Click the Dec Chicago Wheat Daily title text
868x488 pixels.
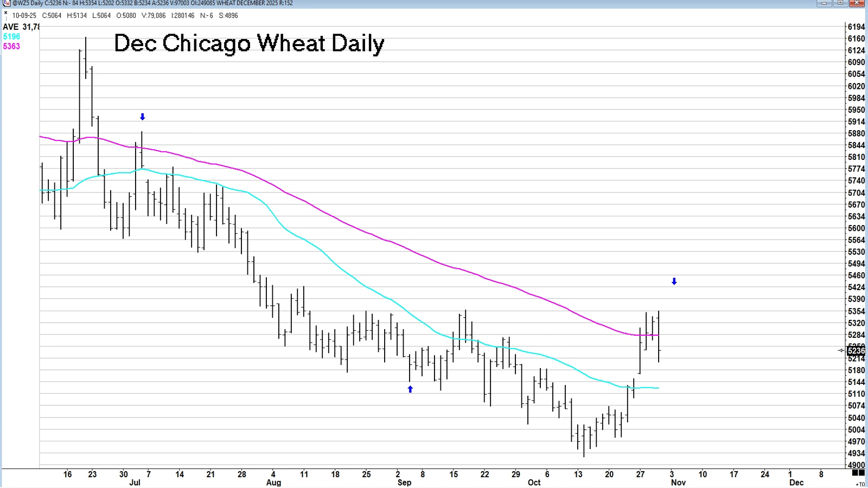click(249, 43)
